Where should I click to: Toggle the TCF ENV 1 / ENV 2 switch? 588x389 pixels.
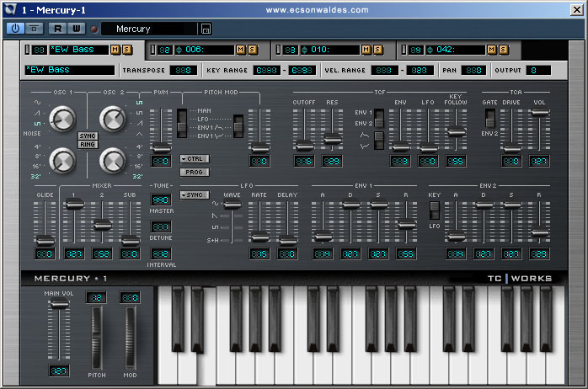[x=379, y=118]
